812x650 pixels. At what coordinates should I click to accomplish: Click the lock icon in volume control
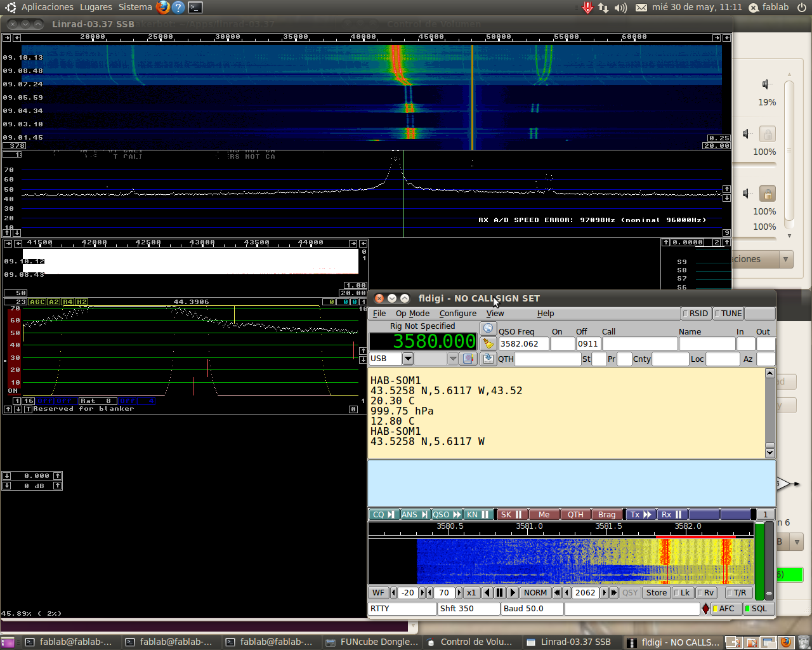coord(768,194)
